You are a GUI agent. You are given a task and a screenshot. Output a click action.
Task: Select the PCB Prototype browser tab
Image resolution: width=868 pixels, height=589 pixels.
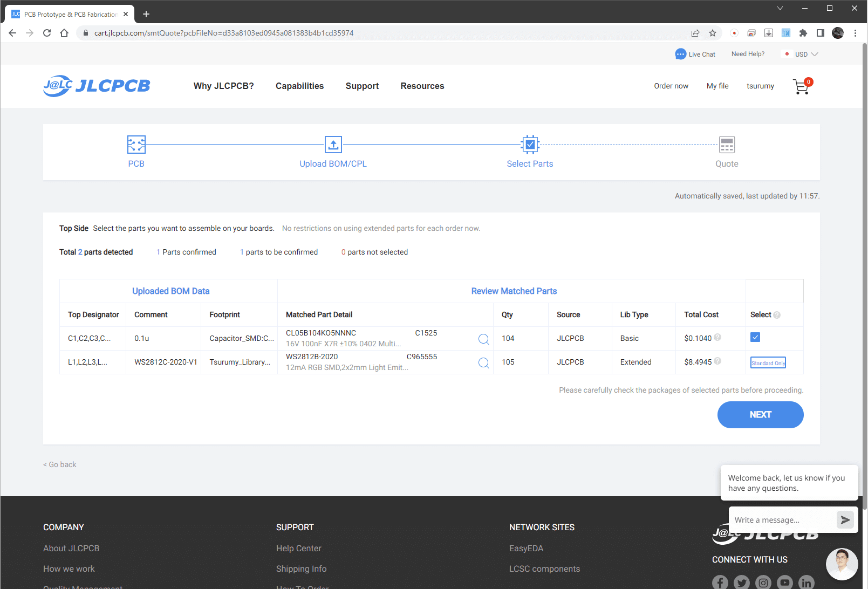point(70,14)
